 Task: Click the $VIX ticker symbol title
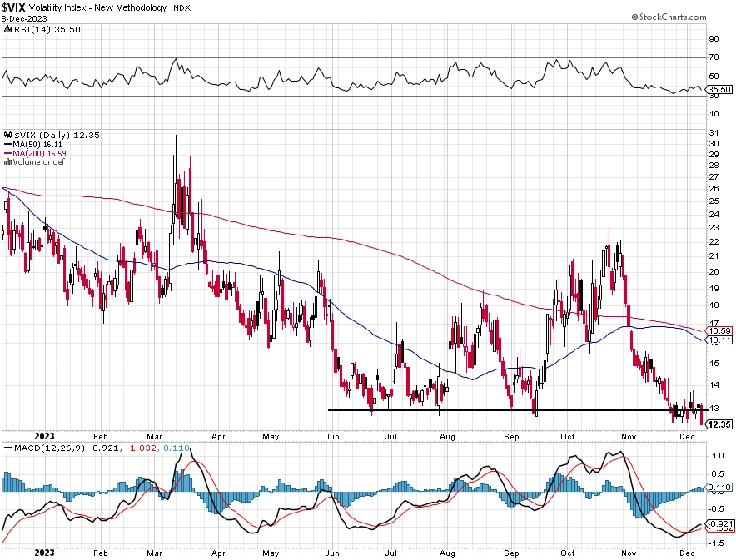(13, 7)
